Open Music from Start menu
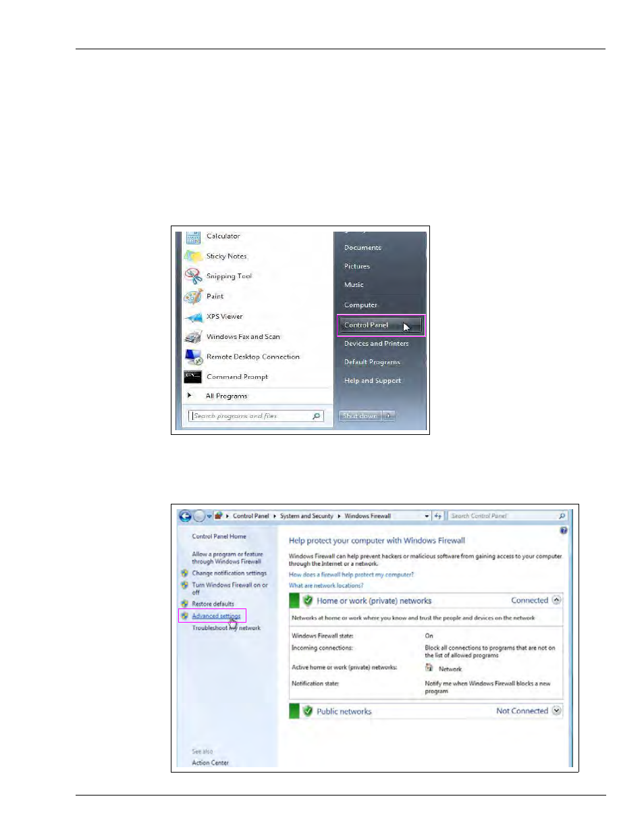Viewport: 644px width, 834px height. 354,285
